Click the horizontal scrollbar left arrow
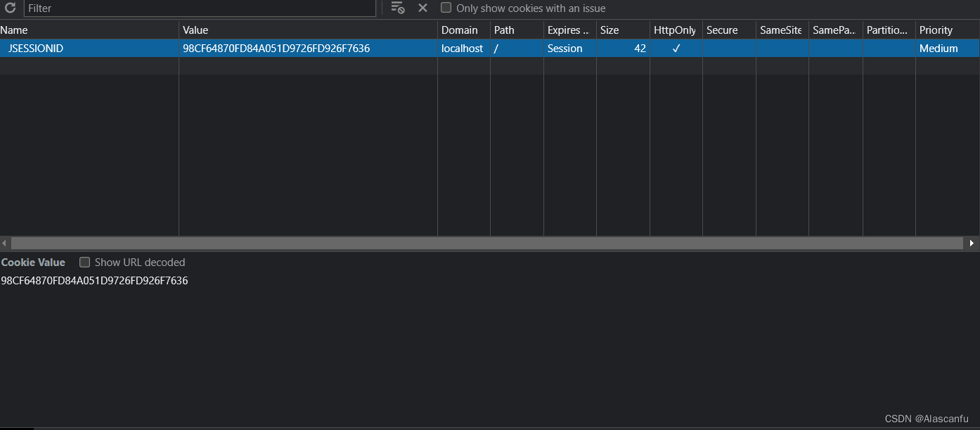Image resolution: width=980 pixels, height=430 pixels. point(5,243)
